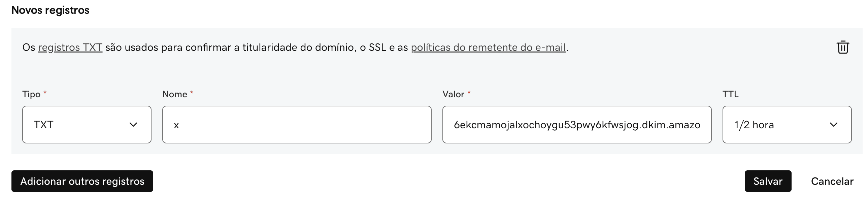
Task: Open the registros TXT help link
Action: 71,47
